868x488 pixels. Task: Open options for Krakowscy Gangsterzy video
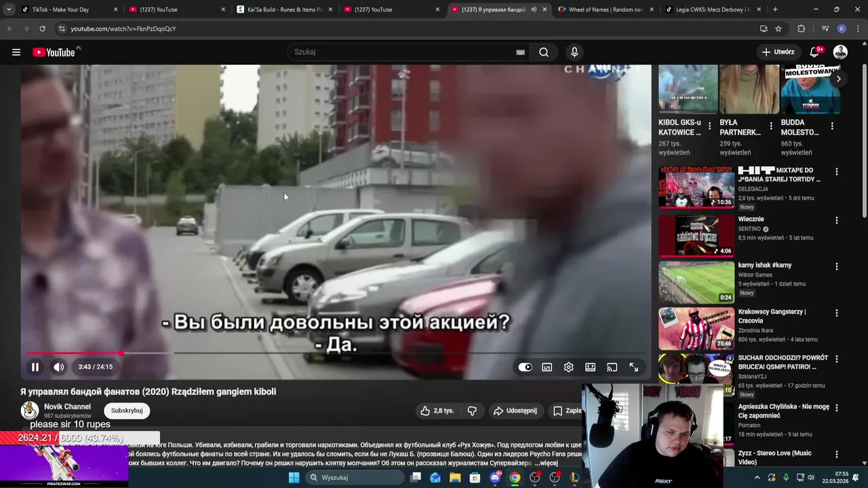coord(837,314)
